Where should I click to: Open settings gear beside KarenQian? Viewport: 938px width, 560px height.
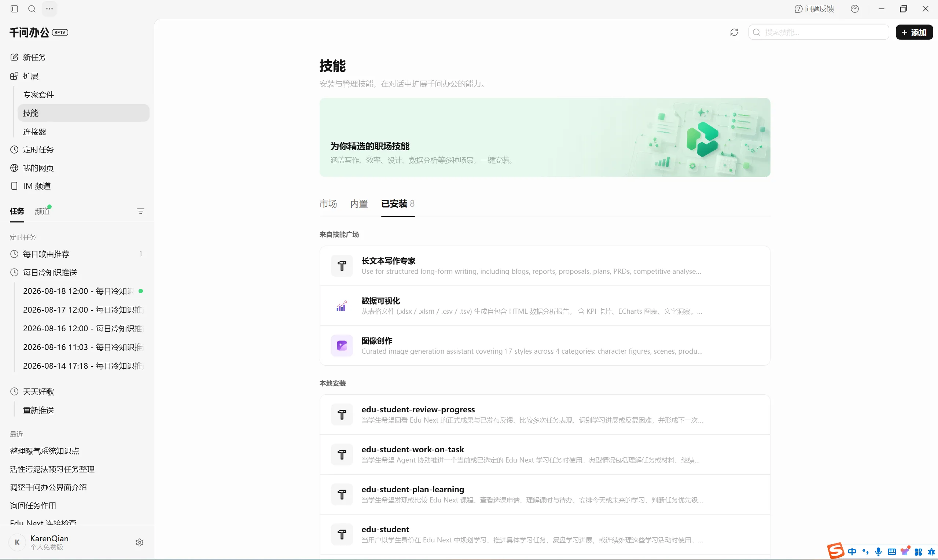click(x=140, y=542)
